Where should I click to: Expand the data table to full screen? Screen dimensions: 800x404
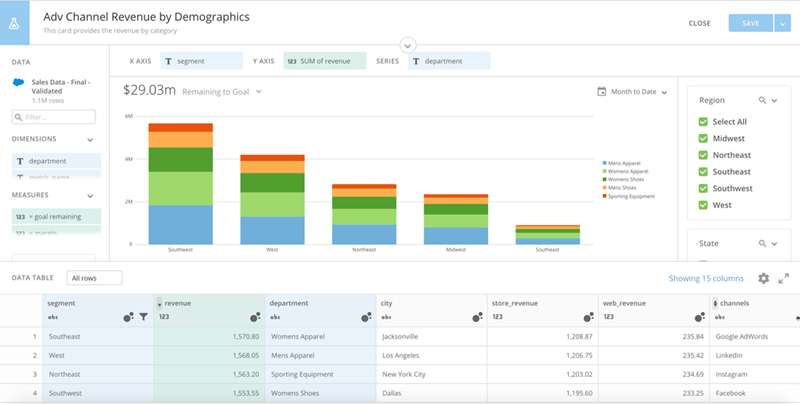pyautogui.click(x=784, y=278)
